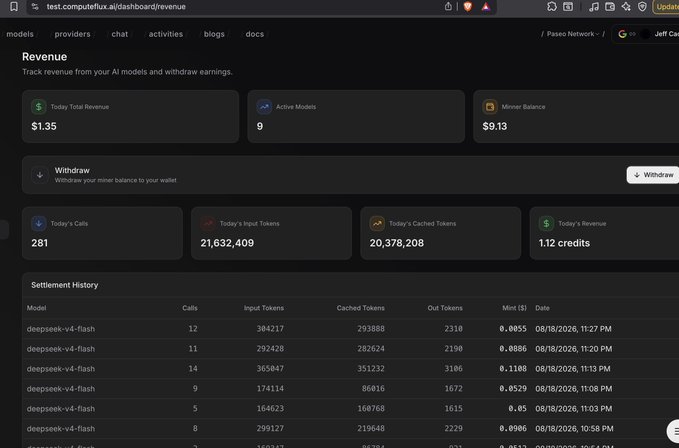
Task: Click the $9.13 miner balance value
Action: coord(495,126)
